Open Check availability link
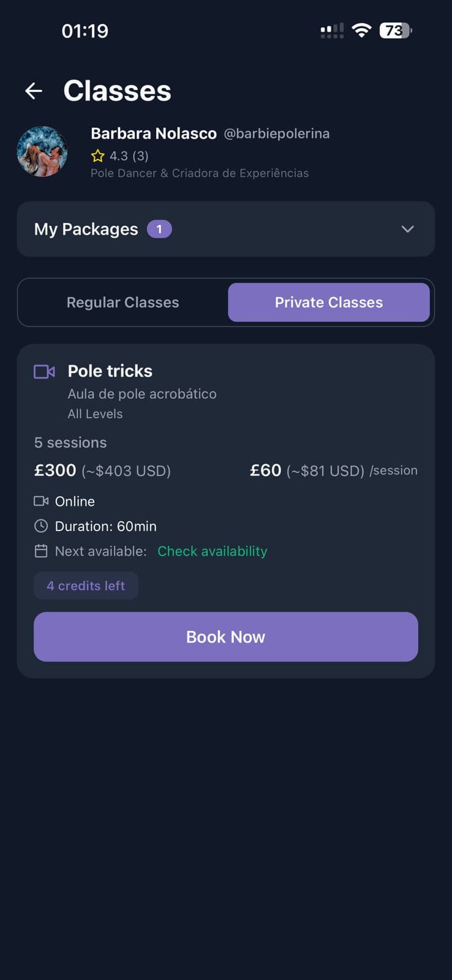 (x=212, y=551)
